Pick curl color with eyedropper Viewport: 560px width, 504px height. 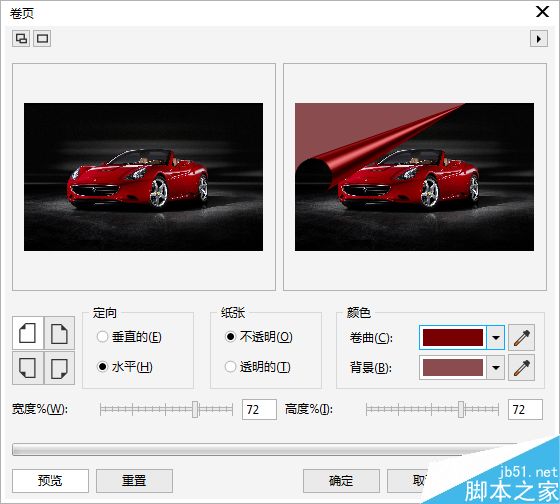click(x=521, y=338)
